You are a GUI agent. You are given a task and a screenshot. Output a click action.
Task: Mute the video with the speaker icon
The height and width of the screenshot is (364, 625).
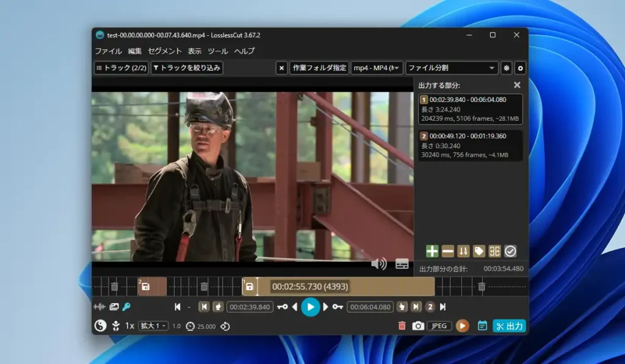(379, 263)
